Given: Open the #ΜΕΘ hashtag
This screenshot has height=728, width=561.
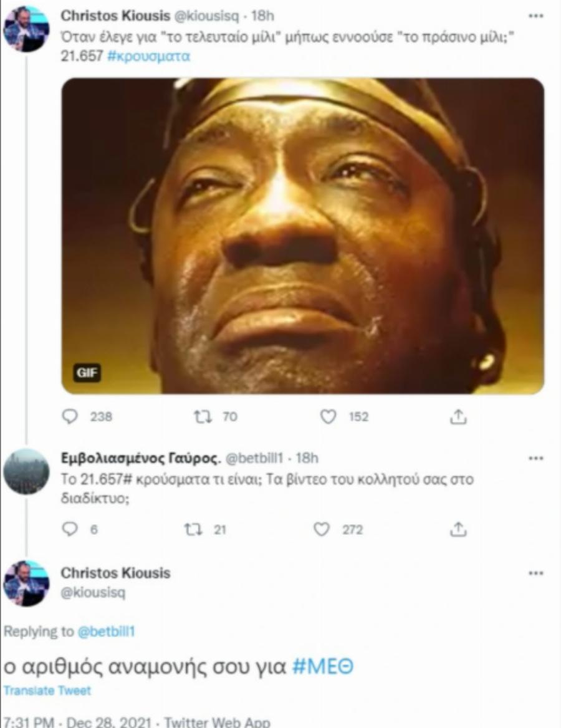Looking at the screenshot, I should (x=323, y=666).
